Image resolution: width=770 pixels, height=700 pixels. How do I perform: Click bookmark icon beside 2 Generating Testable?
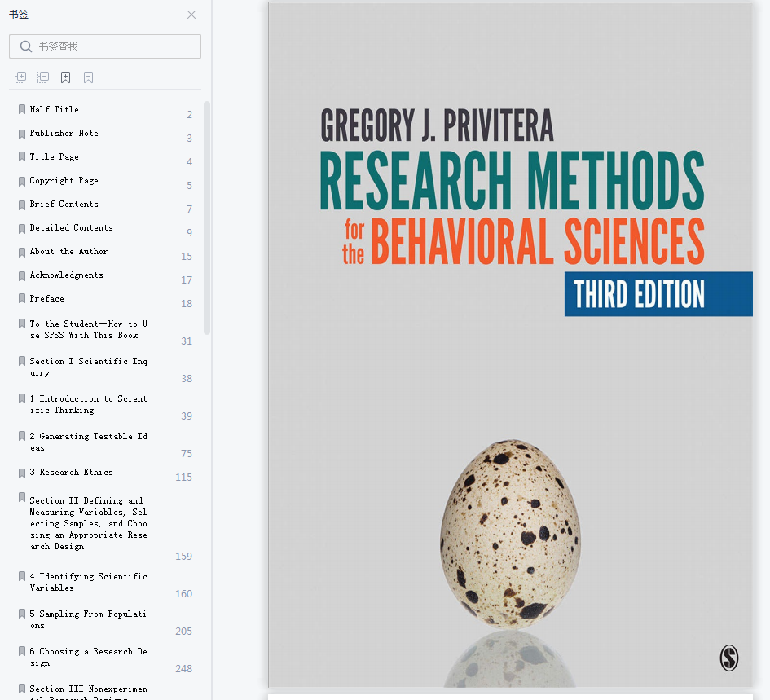22,436
